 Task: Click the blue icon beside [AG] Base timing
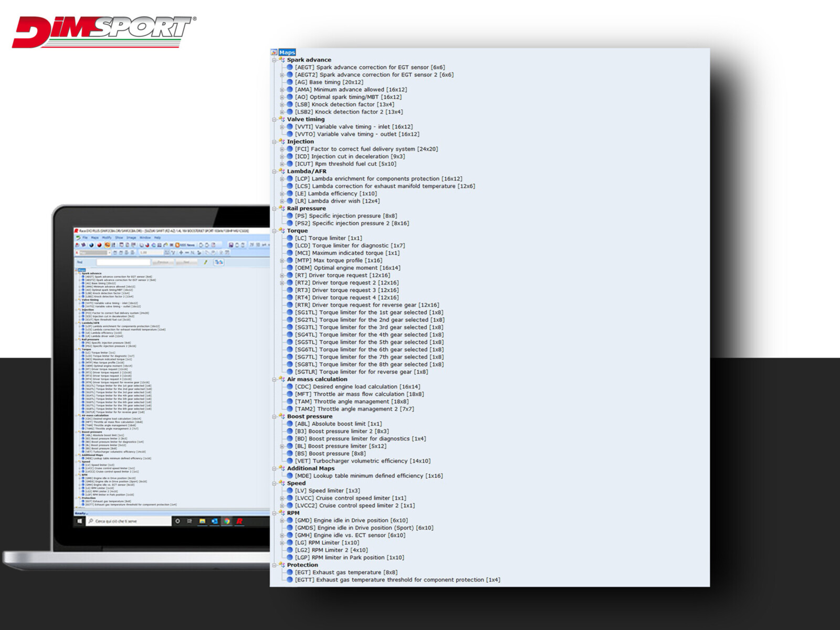pos(289,82)
